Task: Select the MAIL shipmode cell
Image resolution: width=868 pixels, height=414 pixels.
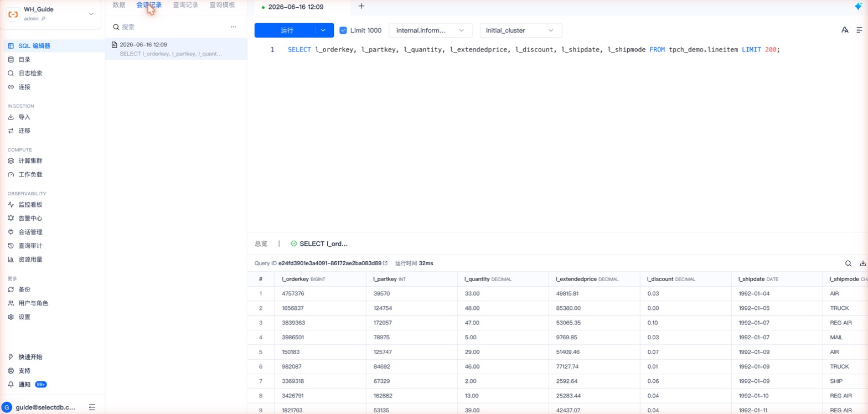Action: (x=845, y=337)
